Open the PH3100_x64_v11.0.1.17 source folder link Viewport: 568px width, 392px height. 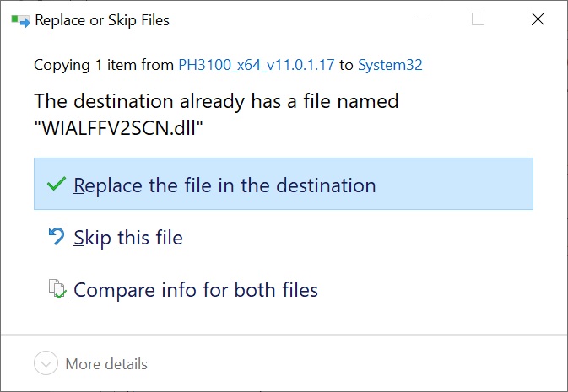click(x=256, y=65)
